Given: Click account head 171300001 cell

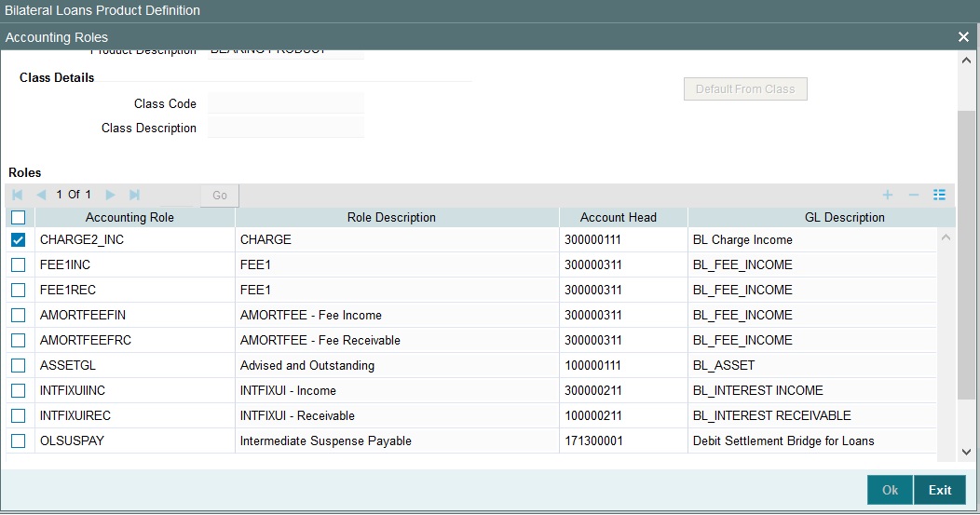Looking at the screenshot, I should click(x=624, y=440).
